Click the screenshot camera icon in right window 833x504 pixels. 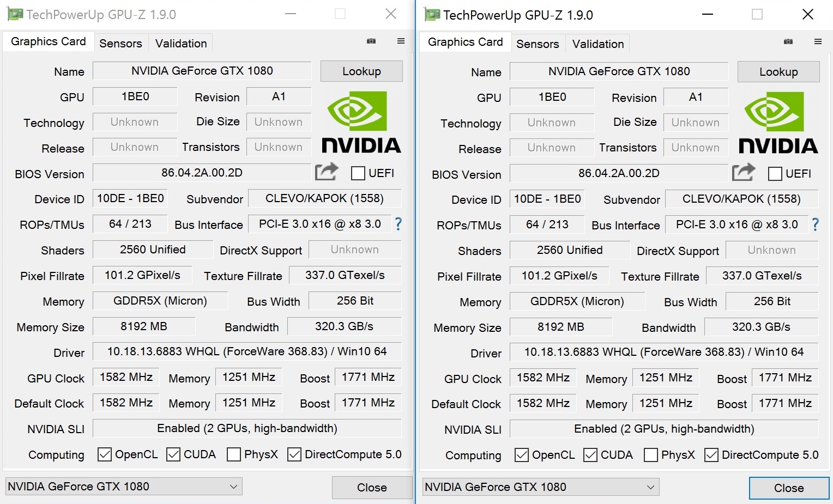point(788,41)
